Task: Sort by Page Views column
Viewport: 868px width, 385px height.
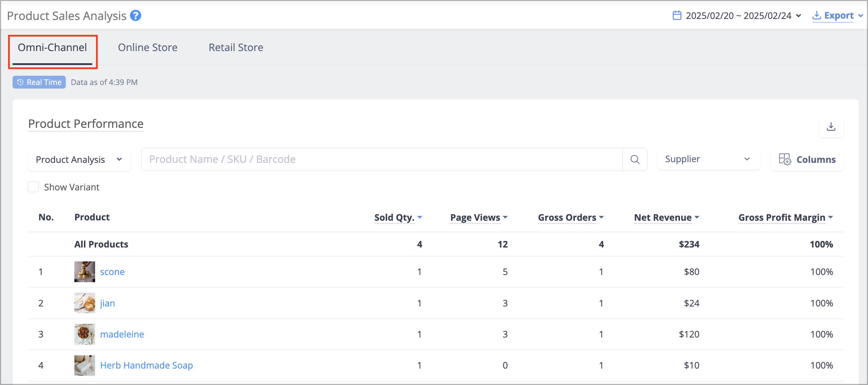Action: pos(479,217)
